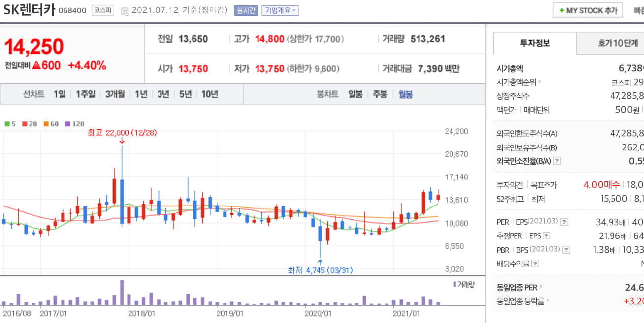Toggle the 실시간 real-time button
This screenshot has height=323, width=644.
point(246,10)
